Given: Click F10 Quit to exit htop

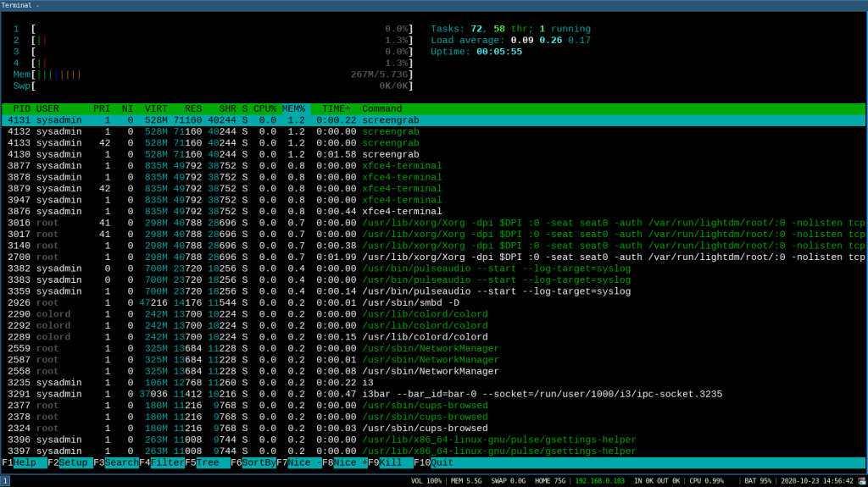Looking at the screenshot, I should click(x=441, y=463).
